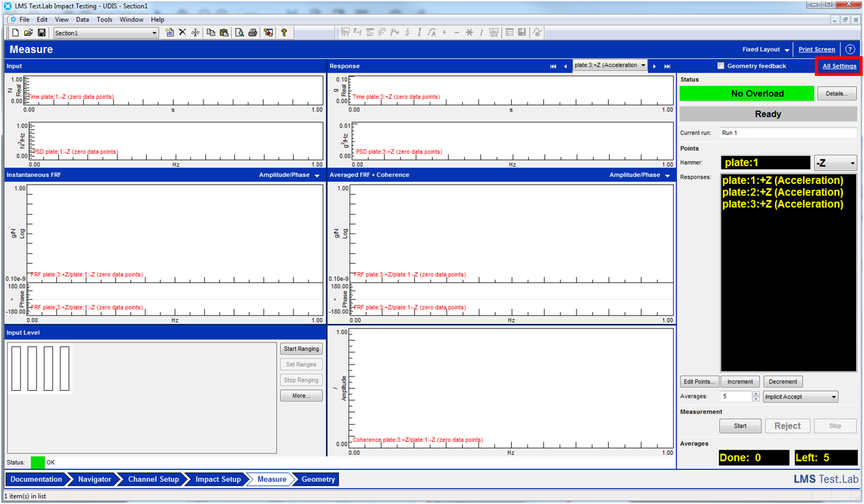Click in the Averages number field
The image size is (864, 504).
(x=735, y=397)
